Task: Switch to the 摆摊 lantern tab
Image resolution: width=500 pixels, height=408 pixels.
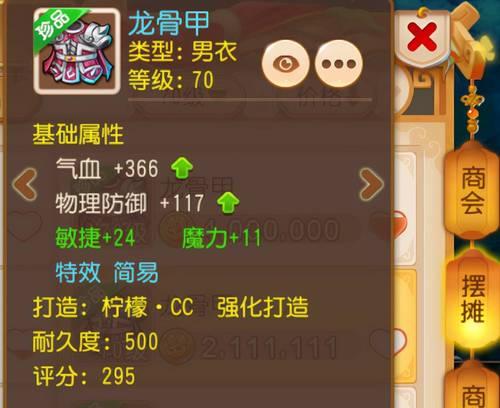Action: 473,299
